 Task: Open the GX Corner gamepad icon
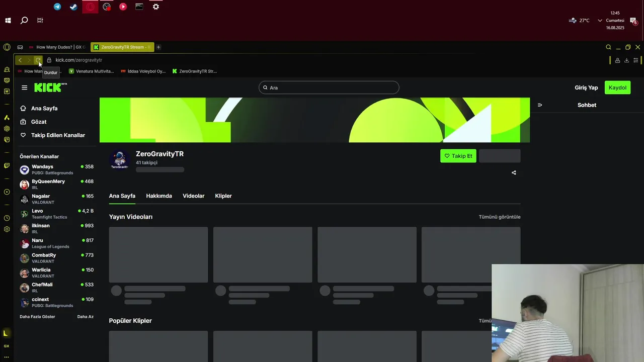[20, 47]
